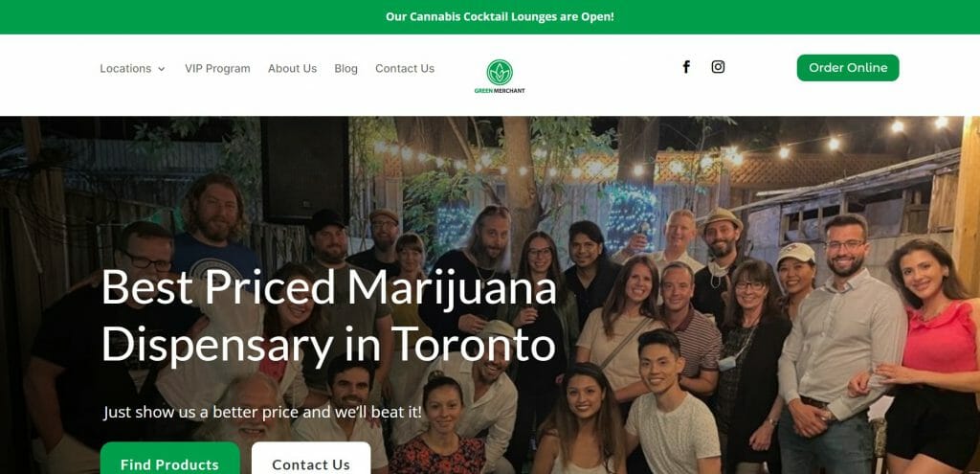Viewport: 980px width, 474px height.
Task: Click the green Order Online button
Action: click(848, 68)
